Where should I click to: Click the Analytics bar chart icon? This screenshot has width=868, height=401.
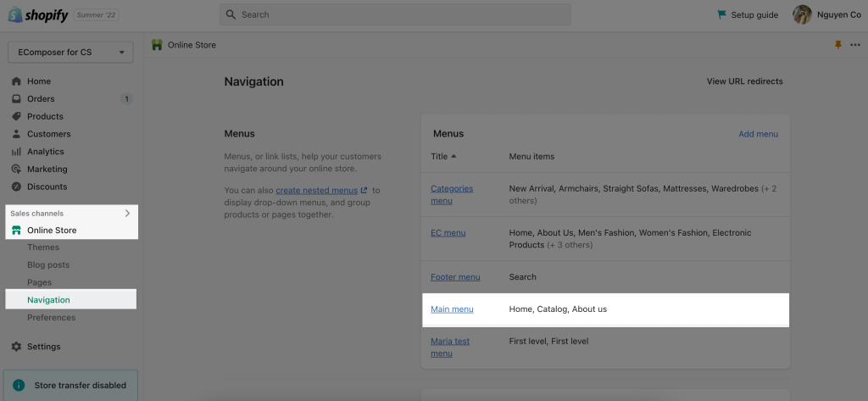[17, 152]
